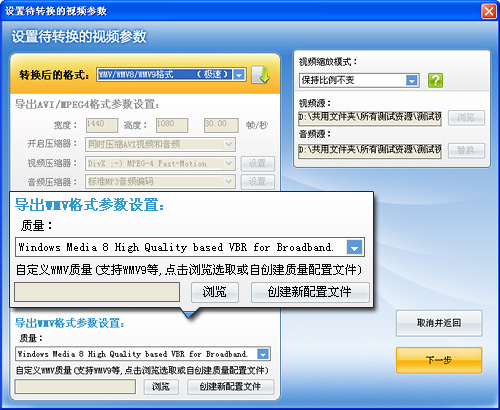Screen dimensions: 500x410
Task: Click the 音频源 audio source path field
Action: click(370, 150)
